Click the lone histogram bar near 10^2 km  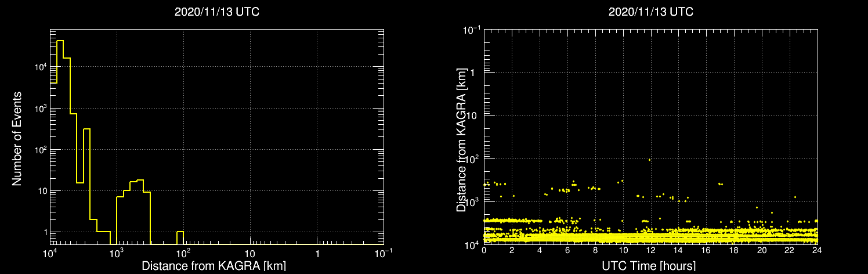pyautogui.click(x=180, y=237)
